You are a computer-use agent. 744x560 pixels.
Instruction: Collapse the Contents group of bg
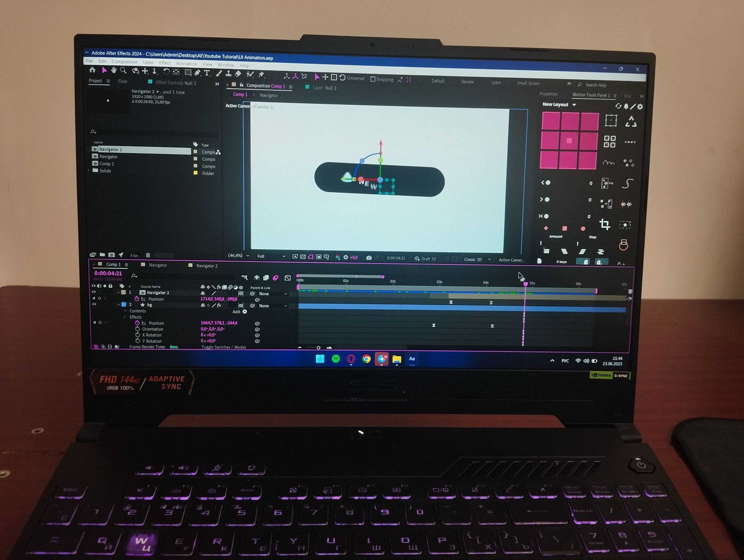[x=125, y=310]
